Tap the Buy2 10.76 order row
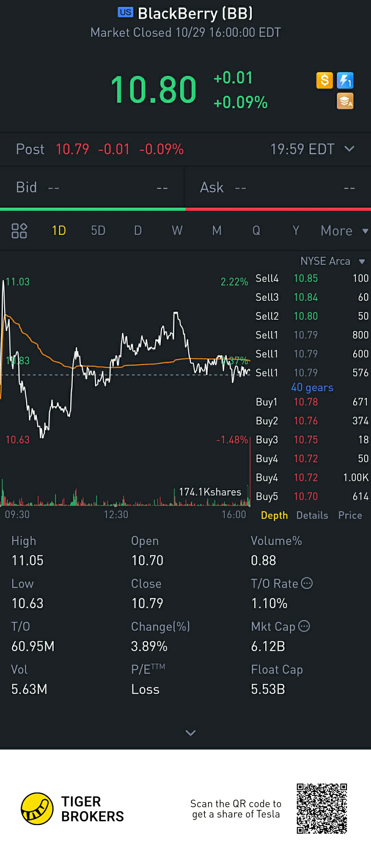This screenshot has width=371, height=868. [312, 421]
